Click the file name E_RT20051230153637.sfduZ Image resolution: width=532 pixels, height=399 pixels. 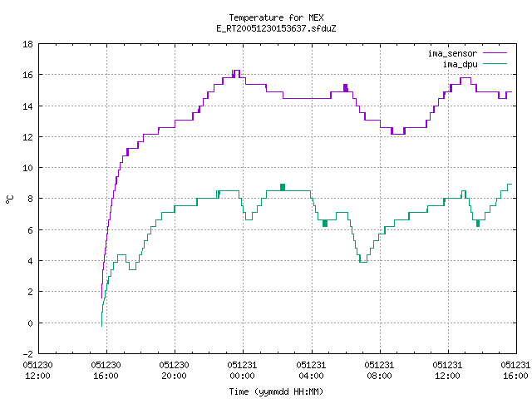pyautogui.click(x=276, y=28)
